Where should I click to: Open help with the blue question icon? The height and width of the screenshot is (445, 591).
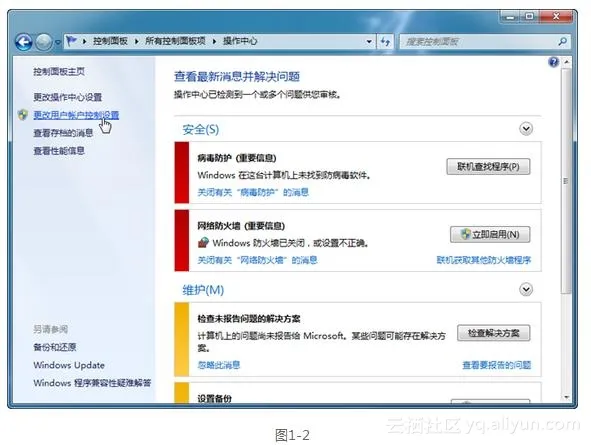(x=553, y=62)
